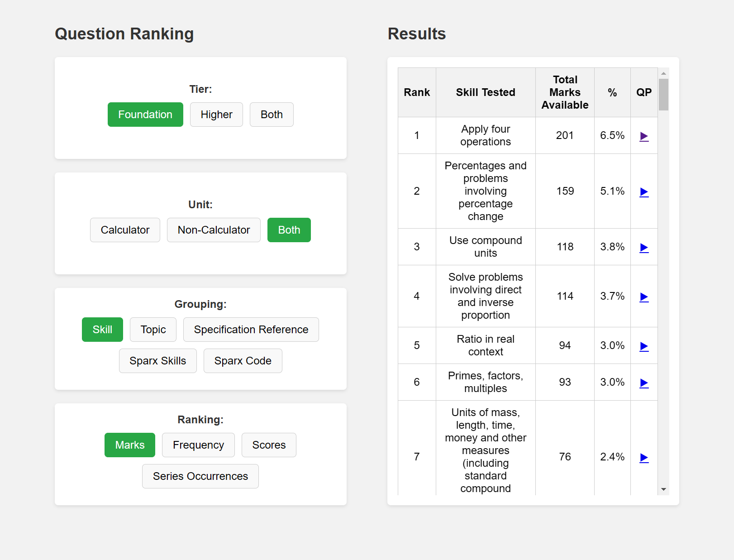Viewport: 734px width, 560px height.
Task: Group results by Specification Reference
Action: tap(251, 330)
